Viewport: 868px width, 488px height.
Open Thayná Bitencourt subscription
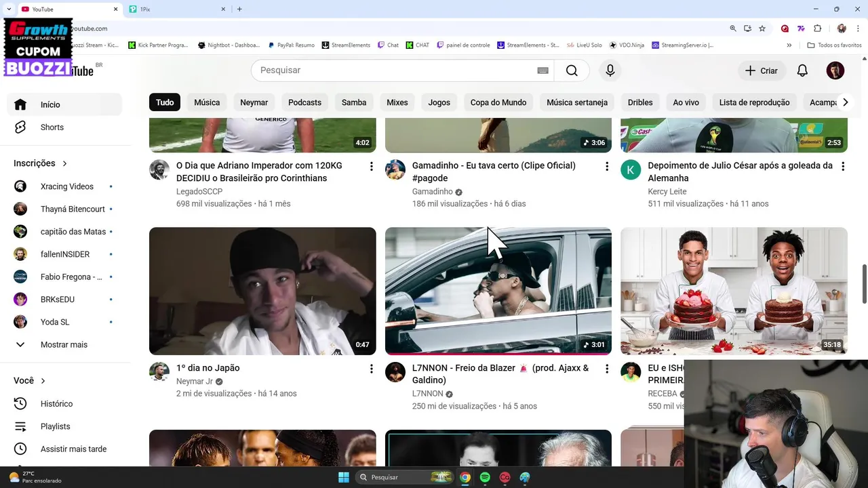[64, 209]
